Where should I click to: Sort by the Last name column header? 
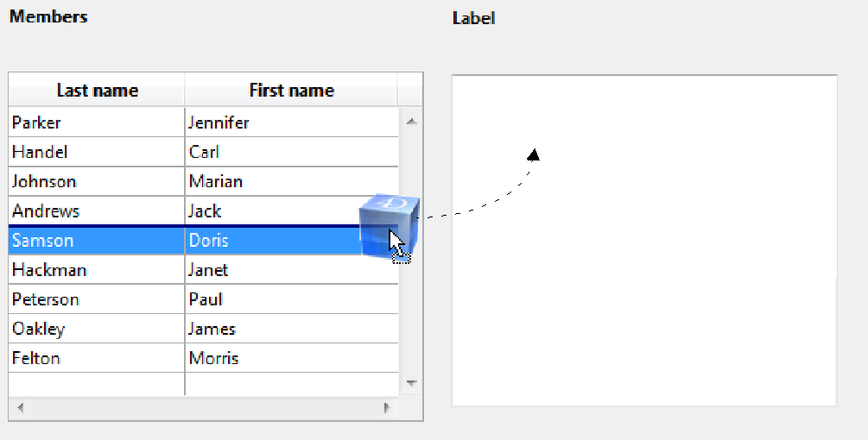(x=97, y=91)
